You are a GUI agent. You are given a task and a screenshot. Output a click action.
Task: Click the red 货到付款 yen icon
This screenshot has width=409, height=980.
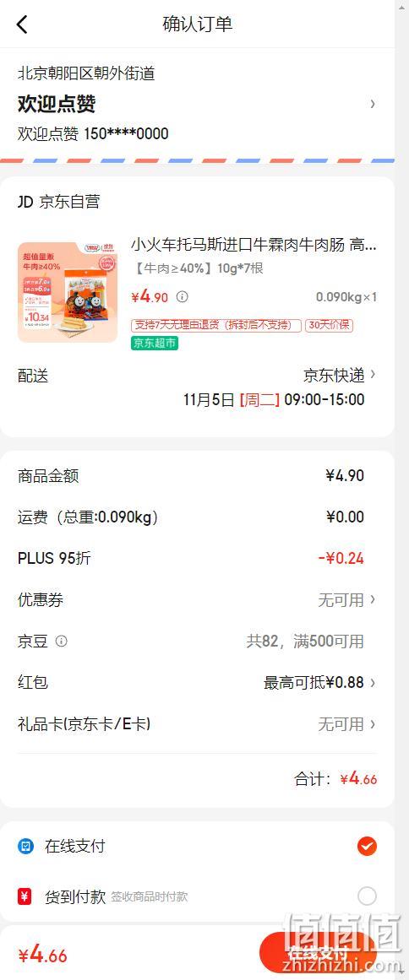tap(25, 896)
